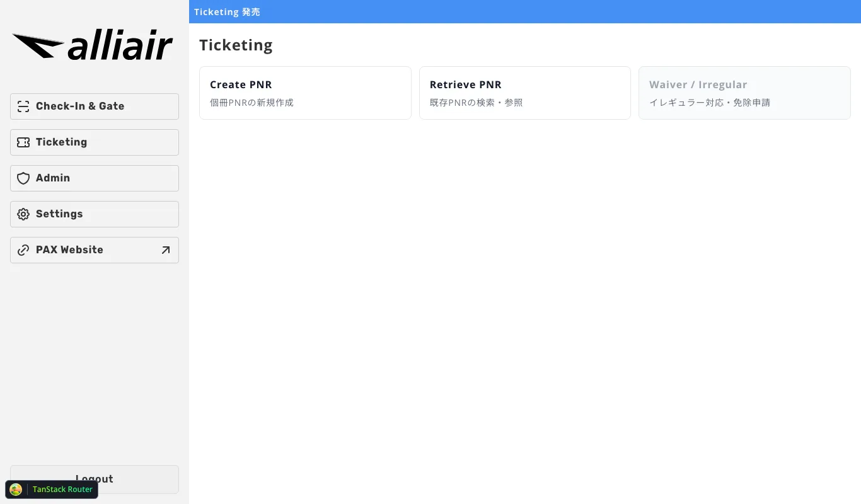Click the Admin shield icon
This screenshot has height=504, width=861.
pos(23,178)
